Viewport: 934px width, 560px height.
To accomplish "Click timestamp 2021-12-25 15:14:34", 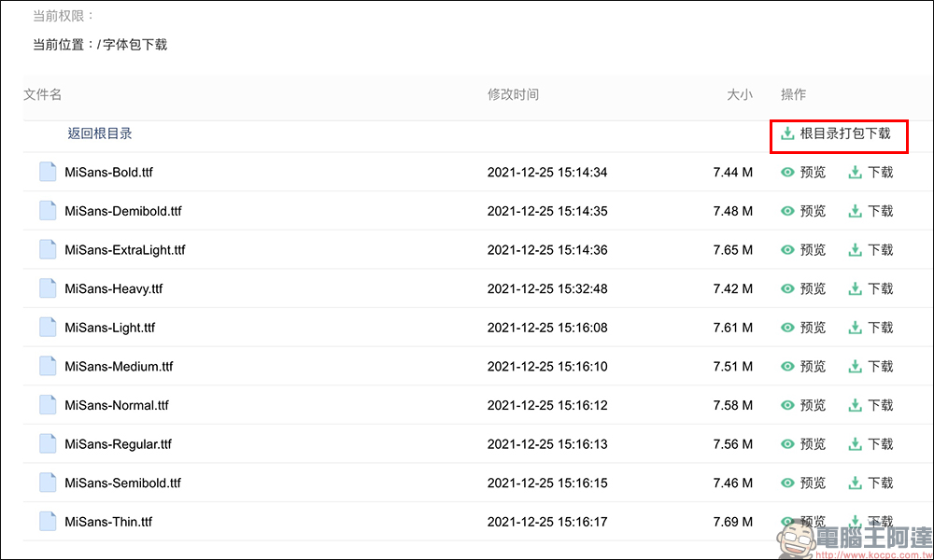I will pos(547,172).
